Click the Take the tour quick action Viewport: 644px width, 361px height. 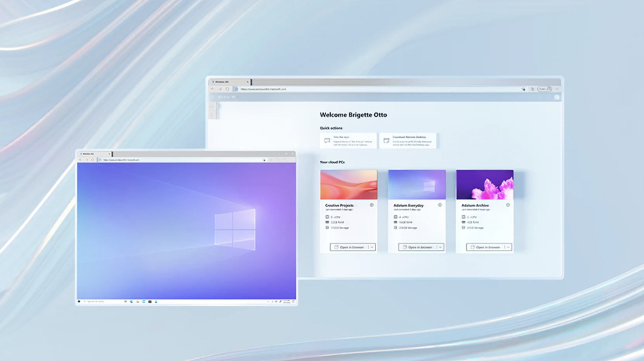pos(348,141)
